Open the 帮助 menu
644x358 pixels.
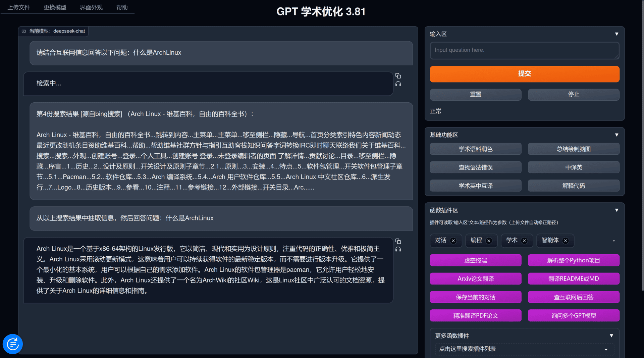[x=122, y=7]
